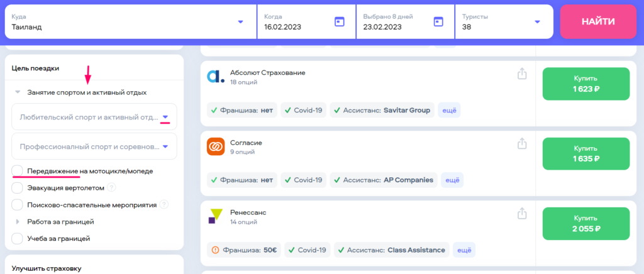Open help hint for Эвакуация вертолетом
644x274 pixels.
[111, 187]
